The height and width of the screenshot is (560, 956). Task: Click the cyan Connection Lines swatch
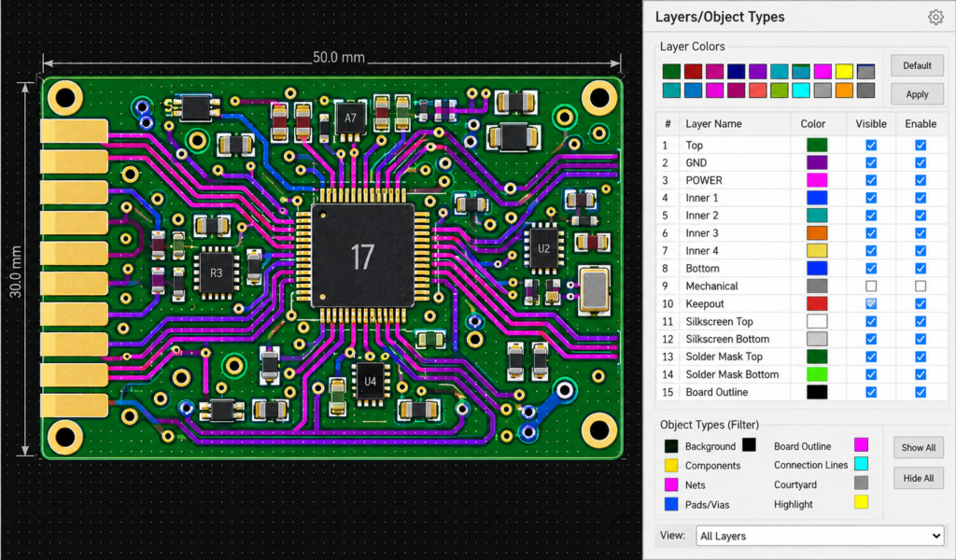pyautogui.click(x=861, y=464)
